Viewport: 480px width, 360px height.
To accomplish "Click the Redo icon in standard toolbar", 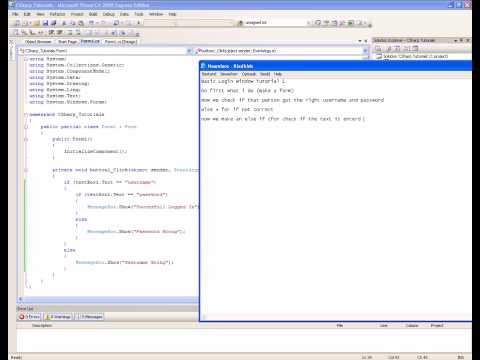I will [103, 23].
